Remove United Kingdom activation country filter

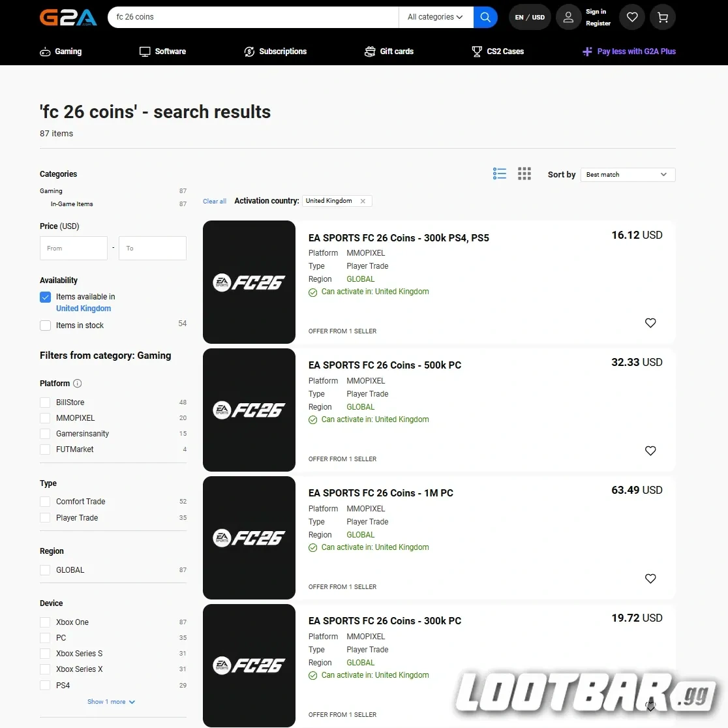(363, 201)
